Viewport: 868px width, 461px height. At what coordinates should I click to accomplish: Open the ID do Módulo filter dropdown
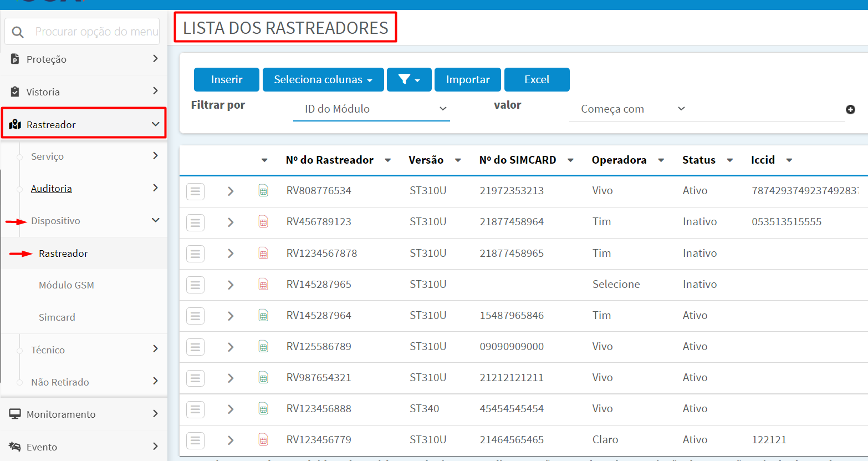pos(371,109)
